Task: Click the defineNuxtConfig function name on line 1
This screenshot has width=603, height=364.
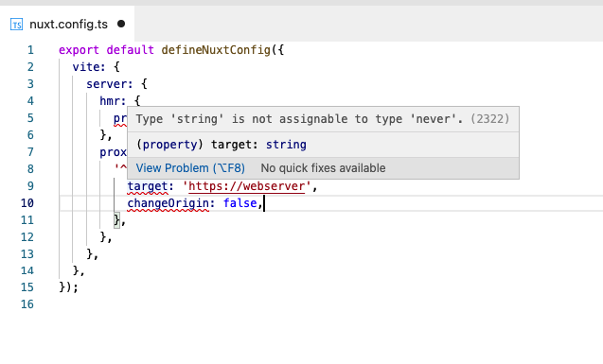Action: (x=216, y=50)
